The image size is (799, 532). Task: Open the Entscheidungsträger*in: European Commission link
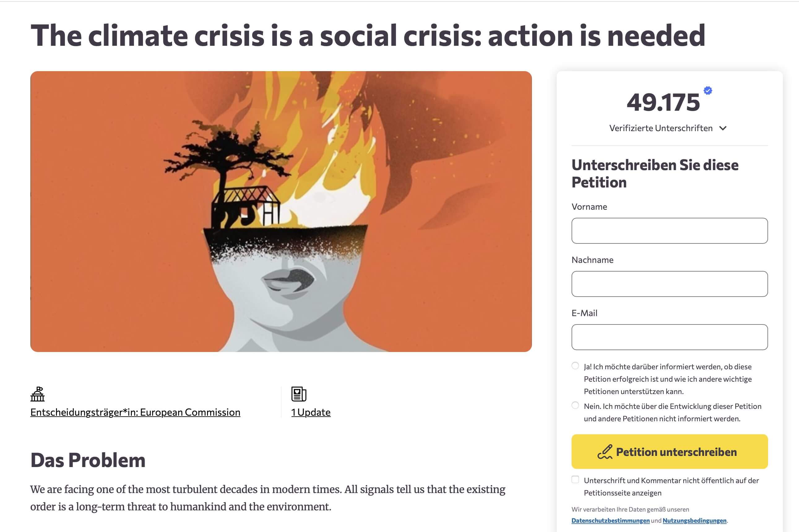pos(135,412)
